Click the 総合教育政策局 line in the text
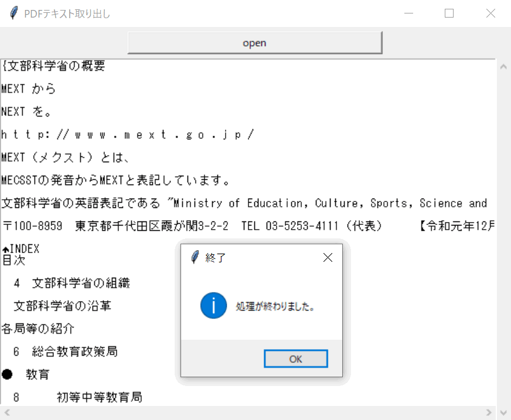 [75, 351]
